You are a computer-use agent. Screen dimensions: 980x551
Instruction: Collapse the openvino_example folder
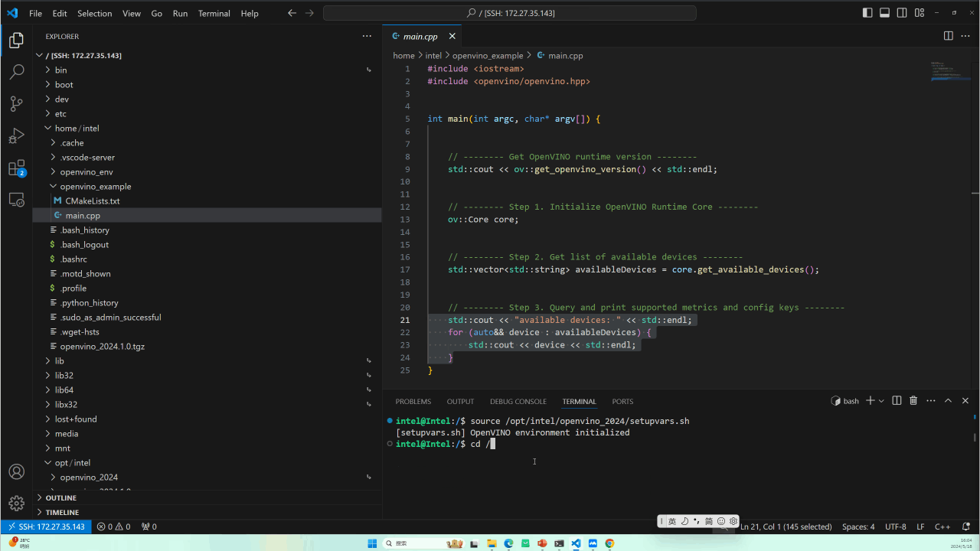207,186
